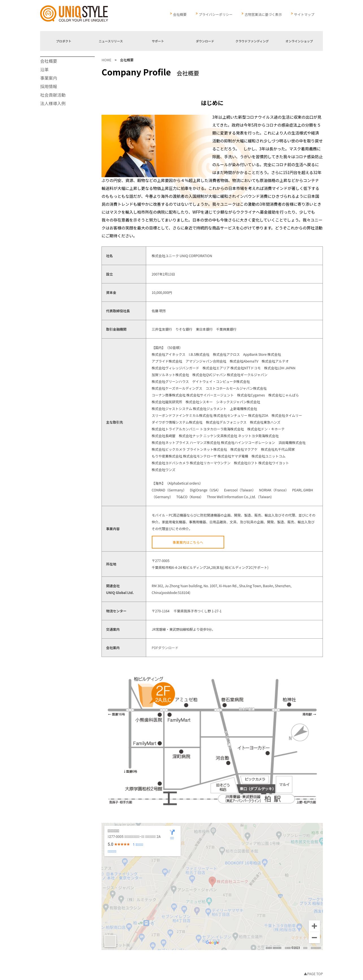Viewport: 363px width, 980px height.
Task: Open the reviews link beside 5.0 rating
Action: point(138,844)
